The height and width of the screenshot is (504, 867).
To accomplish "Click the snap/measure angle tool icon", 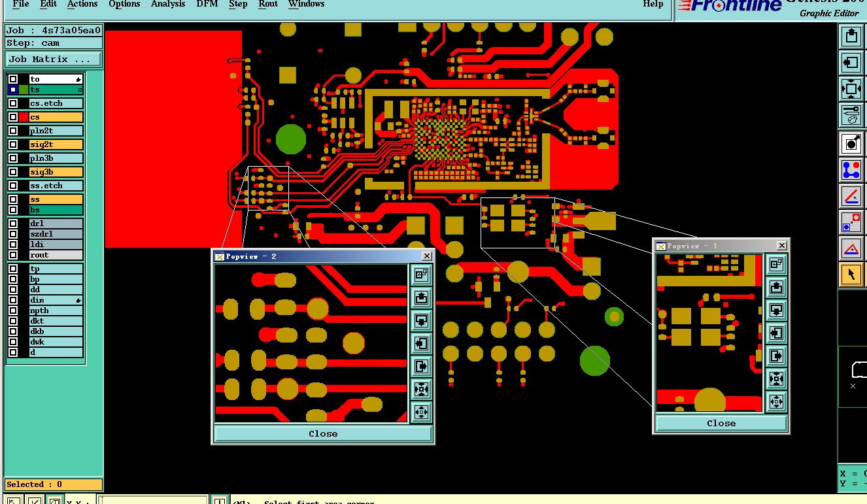I will [x=851, y=195].
